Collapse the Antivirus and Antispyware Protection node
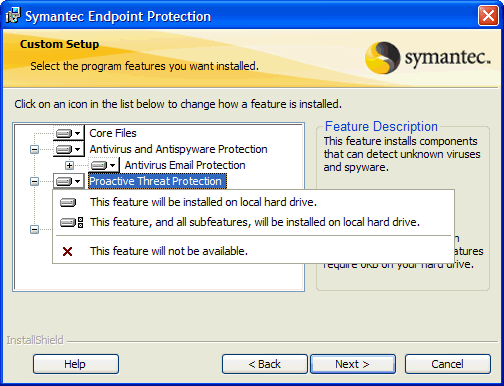The width and height of the screenshot is (504, 386). coord(34,149)
